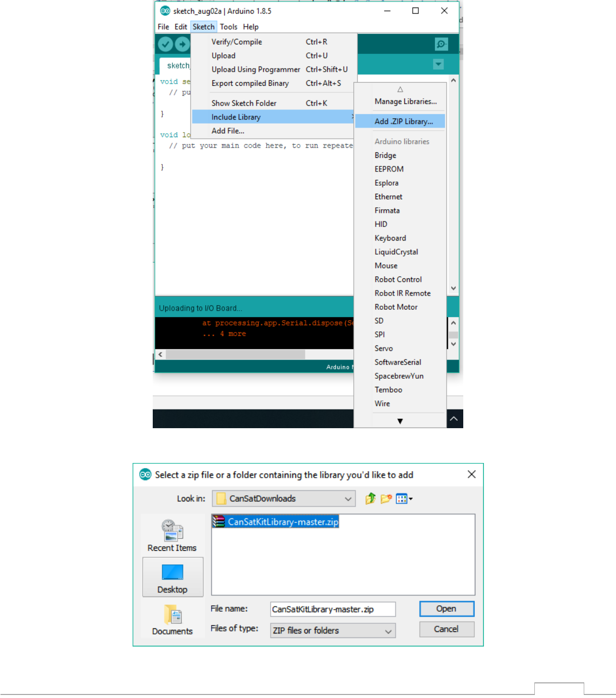Open the File menu

[x=163, y=27]
